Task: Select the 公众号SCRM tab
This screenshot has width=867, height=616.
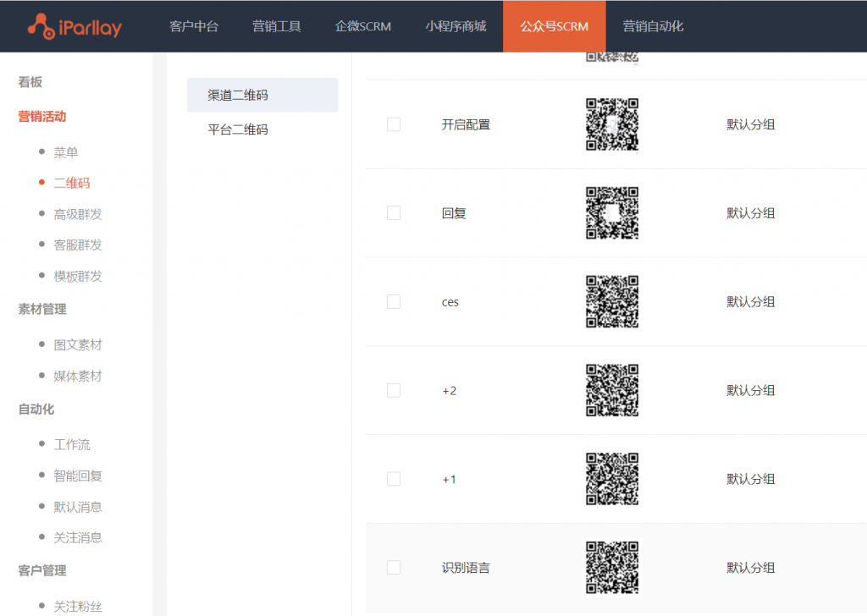Action: coord(554,26)
